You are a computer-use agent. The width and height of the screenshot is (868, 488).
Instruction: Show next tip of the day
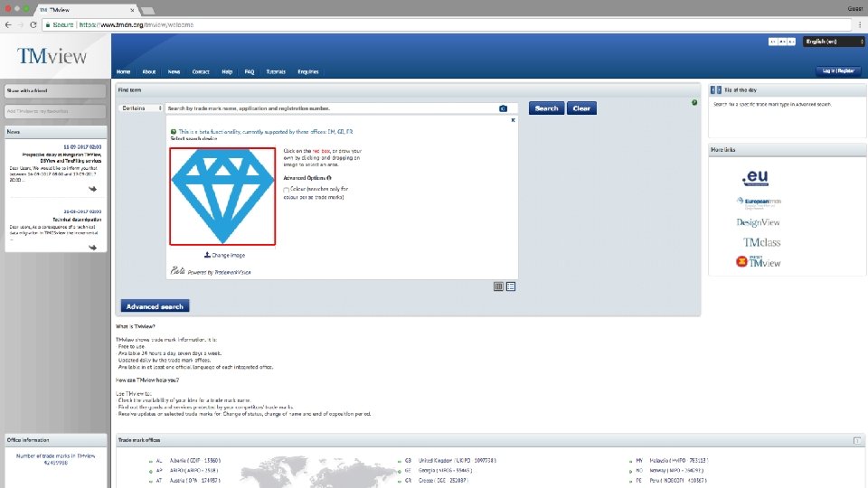[x=719, y=89]
